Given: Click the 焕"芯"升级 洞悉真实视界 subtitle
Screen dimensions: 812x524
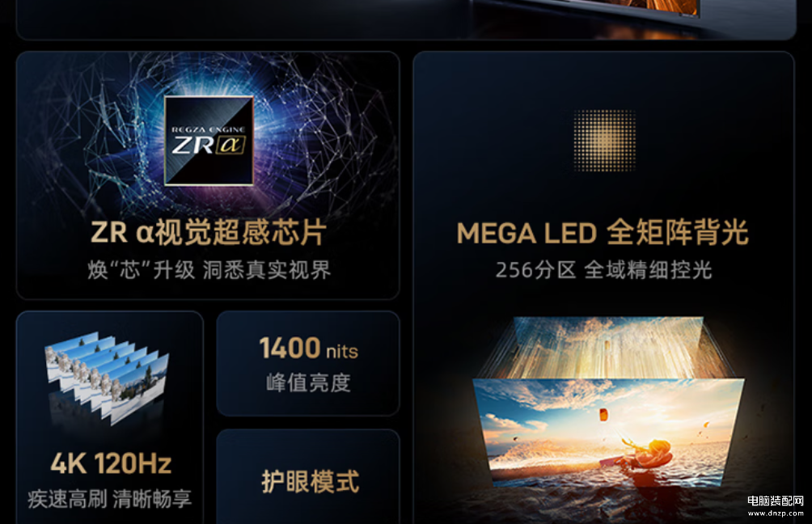Looking at the screenshot, I should click(209, 270).
